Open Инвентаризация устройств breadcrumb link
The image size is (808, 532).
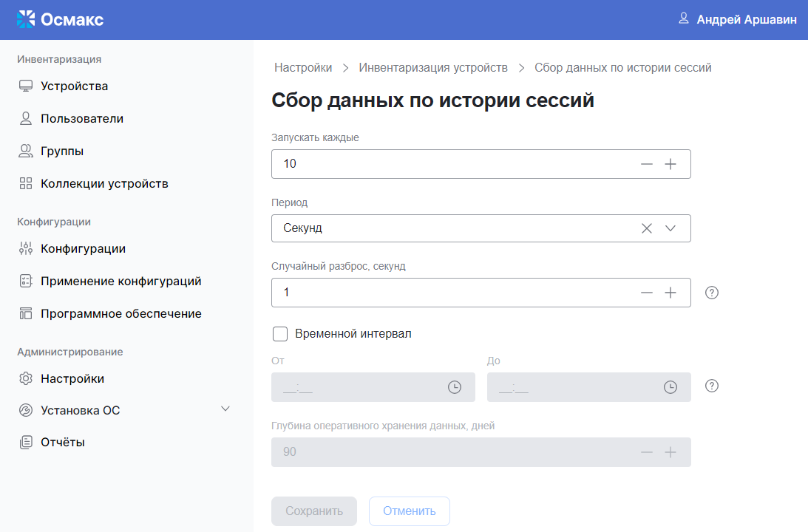click(434, 67)
